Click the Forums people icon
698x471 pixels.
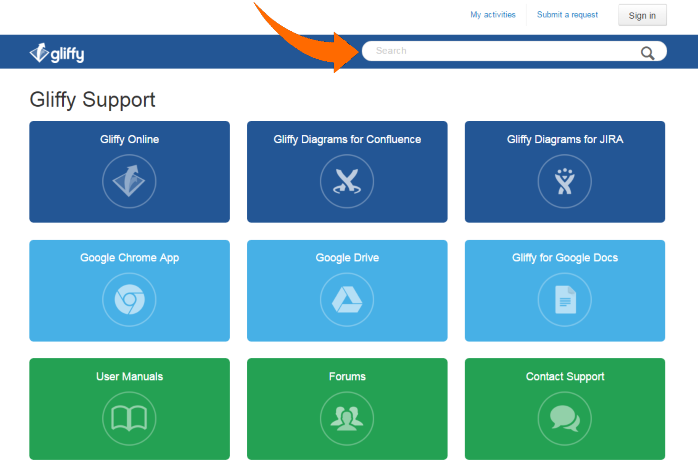[x=347, y=418]
